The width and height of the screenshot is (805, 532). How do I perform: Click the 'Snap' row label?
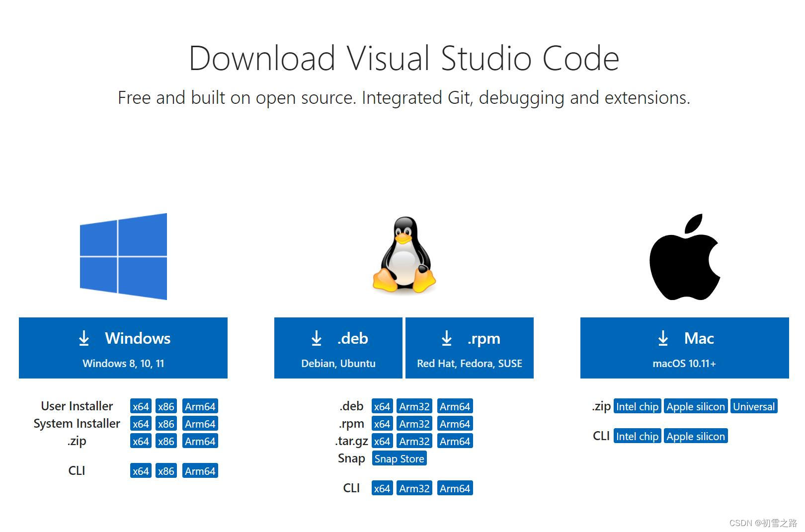pos(351,458)
